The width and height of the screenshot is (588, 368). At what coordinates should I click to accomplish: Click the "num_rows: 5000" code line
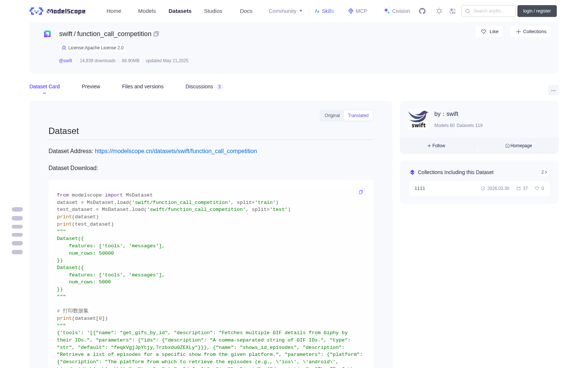[x=90, y=282]
